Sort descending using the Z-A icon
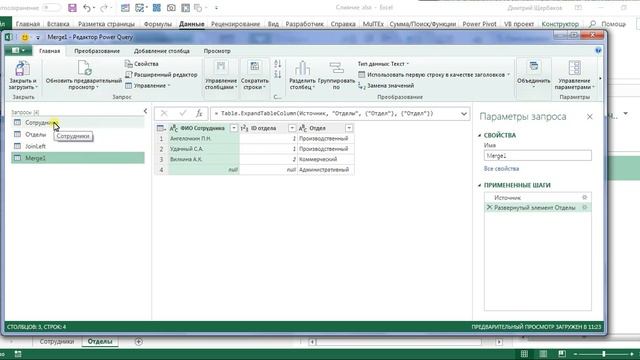Image resolution: width=640 pixels, height=360 pixels. [278, 74]
